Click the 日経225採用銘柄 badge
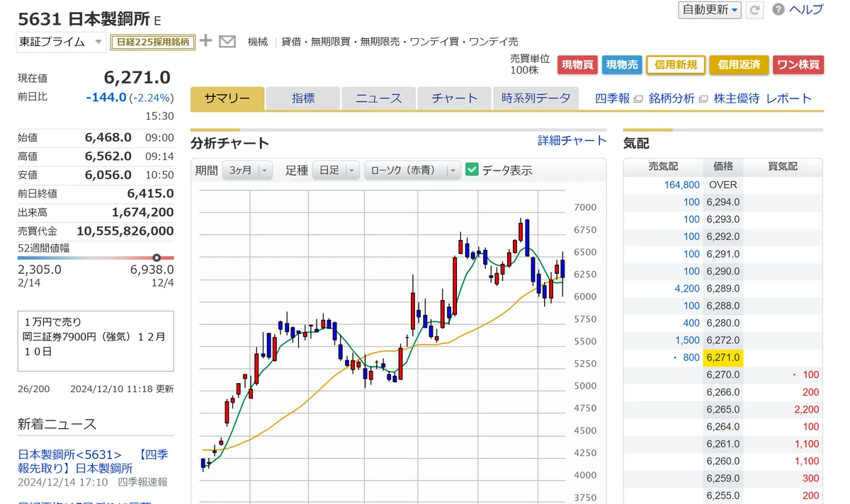The width and height of the screenshot is (850, 504). click(x=152, y=42)
